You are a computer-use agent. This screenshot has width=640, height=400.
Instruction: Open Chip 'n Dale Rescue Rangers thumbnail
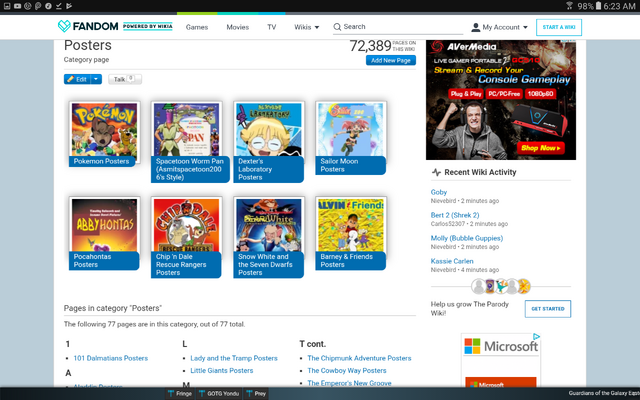pos(187,237)
